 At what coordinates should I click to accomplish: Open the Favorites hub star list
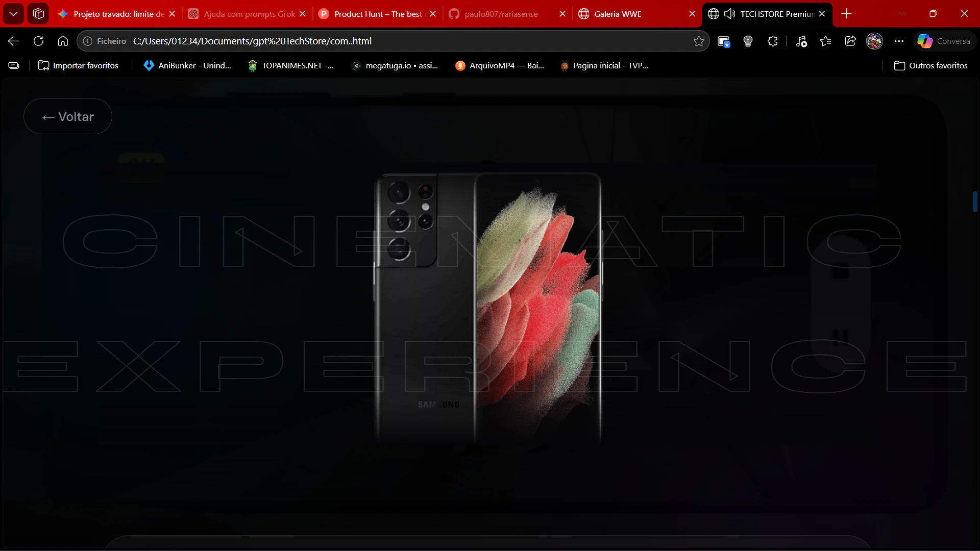pyautogui.click(x=826, y=41)
